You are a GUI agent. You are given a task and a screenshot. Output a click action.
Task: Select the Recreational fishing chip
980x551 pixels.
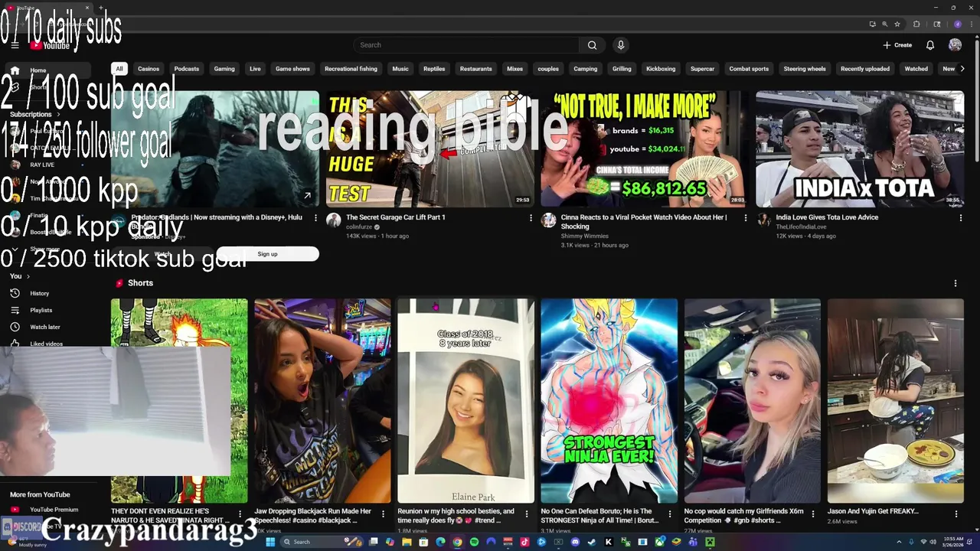click(351, 69)
